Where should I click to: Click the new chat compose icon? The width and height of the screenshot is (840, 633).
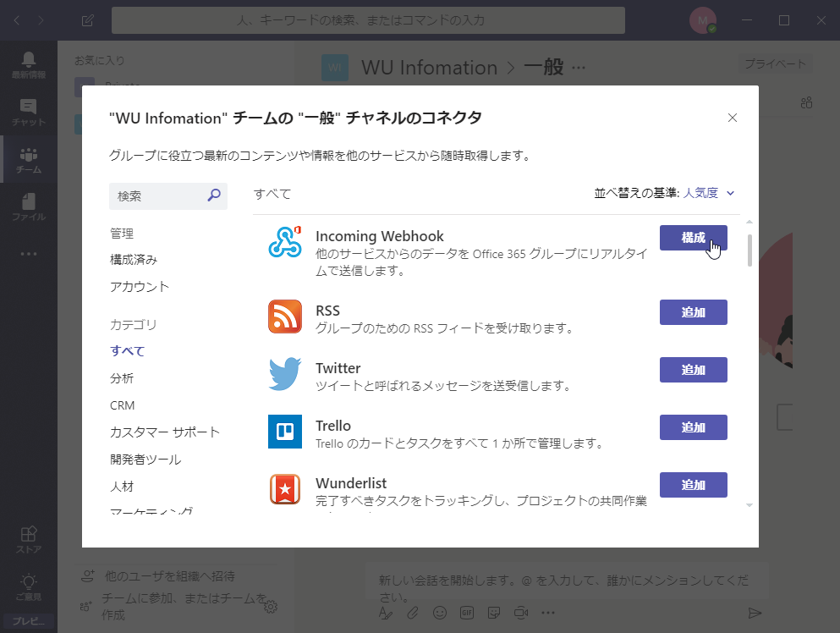[88, 20]
